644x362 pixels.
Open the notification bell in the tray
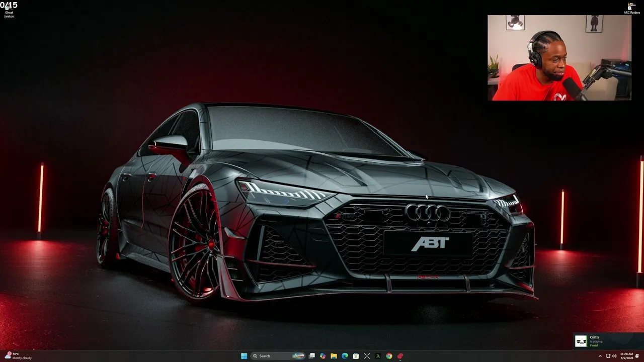637,356
